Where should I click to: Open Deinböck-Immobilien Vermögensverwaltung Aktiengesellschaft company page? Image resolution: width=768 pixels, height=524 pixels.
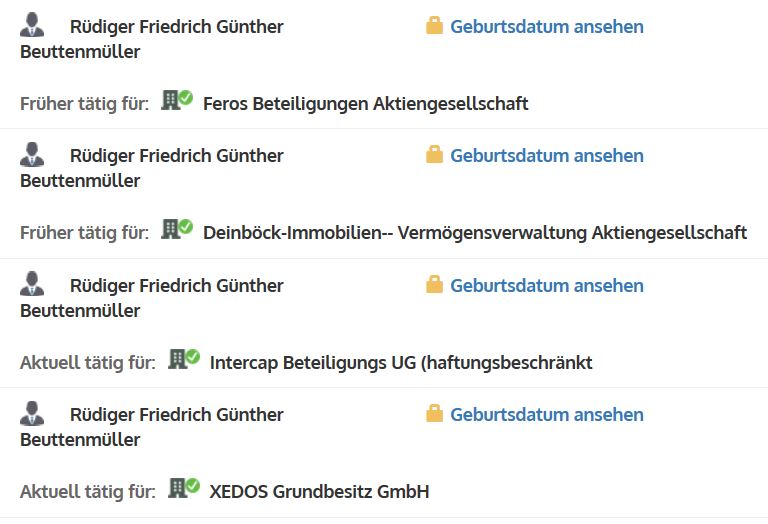click(474, 233)
